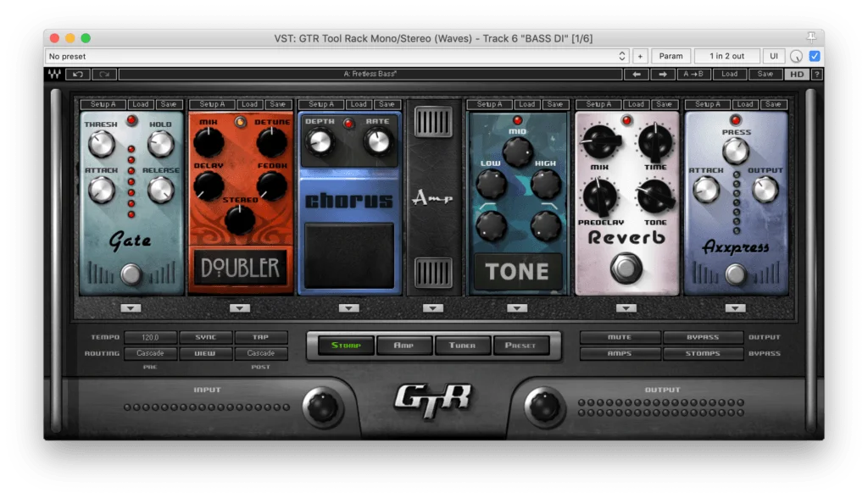Click the Tone pedal MID knob
This screenshot has width=868, height=498.
(x=517, y=151)
